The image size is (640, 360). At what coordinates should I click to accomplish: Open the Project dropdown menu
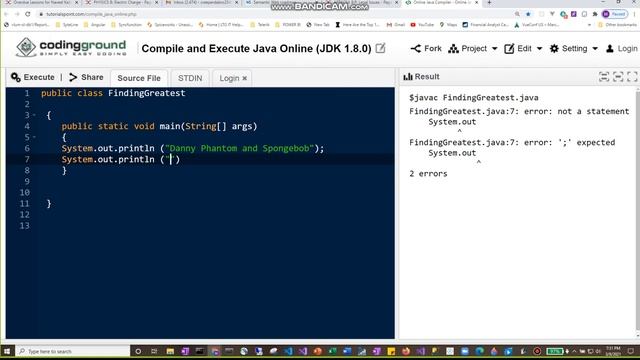click(x=473, y=49)
